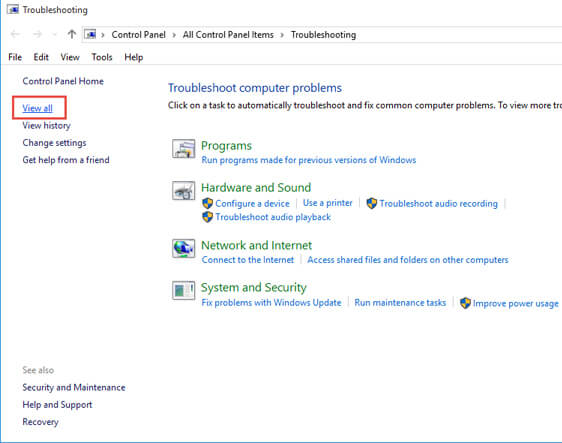The width and height of the screenshot is (562, 443).
Task: Expand the chevron after All Control Panel Items
Action: (282, 35)
